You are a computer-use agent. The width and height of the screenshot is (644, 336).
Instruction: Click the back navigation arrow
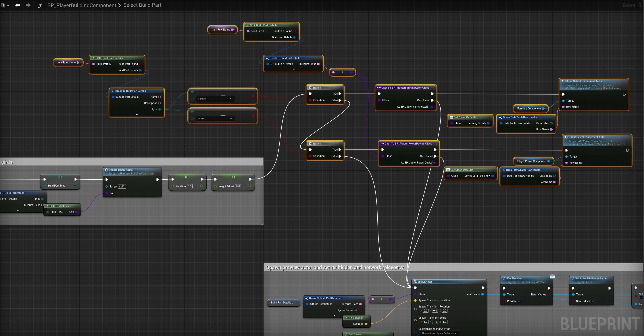tap(18, 5)
